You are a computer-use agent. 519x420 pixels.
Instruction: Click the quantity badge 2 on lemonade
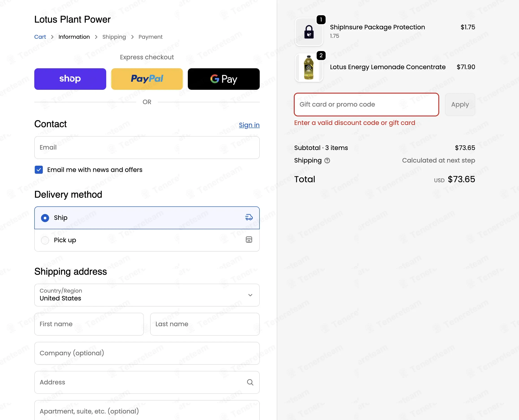click(x=321, y=55)
